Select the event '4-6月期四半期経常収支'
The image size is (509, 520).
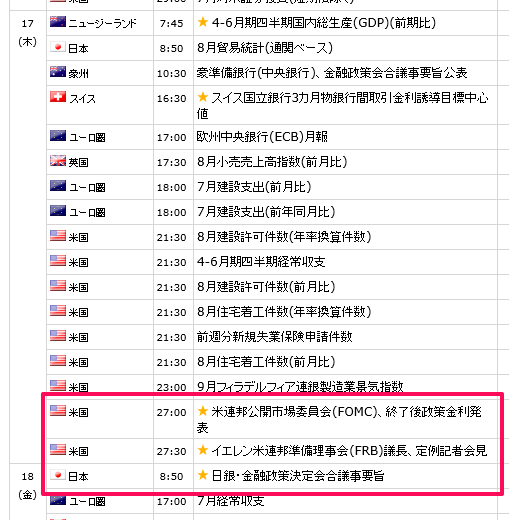pos(261,262)
